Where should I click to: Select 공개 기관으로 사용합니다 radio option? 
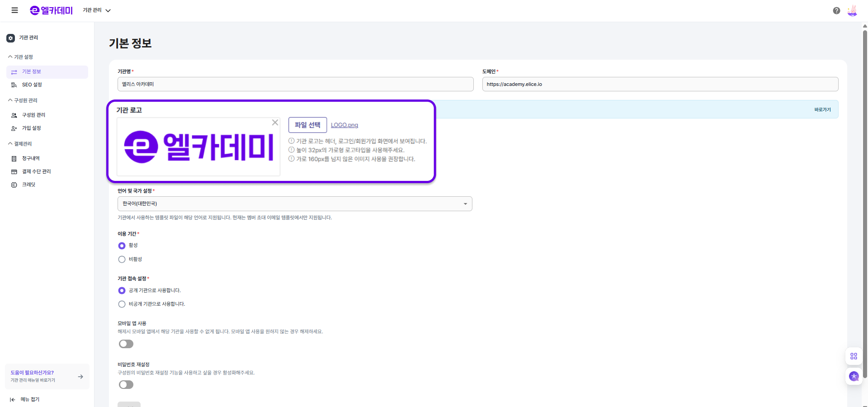pyautogui.click(x=122, y=290)
